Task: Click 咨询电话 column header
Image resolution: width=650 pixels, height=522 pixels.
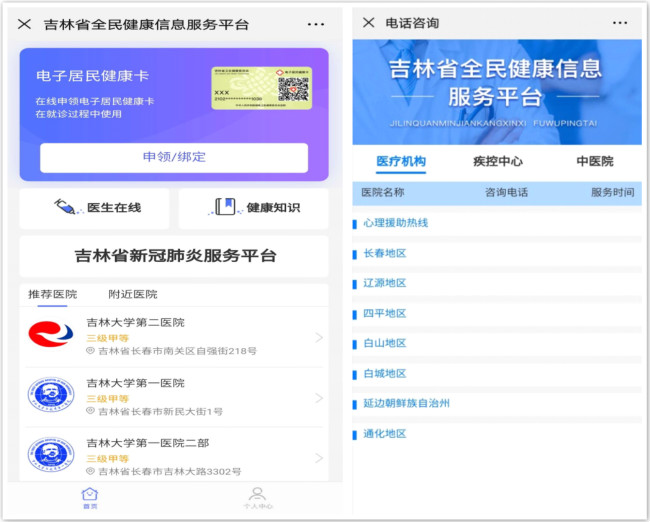Action: point(507,193)
